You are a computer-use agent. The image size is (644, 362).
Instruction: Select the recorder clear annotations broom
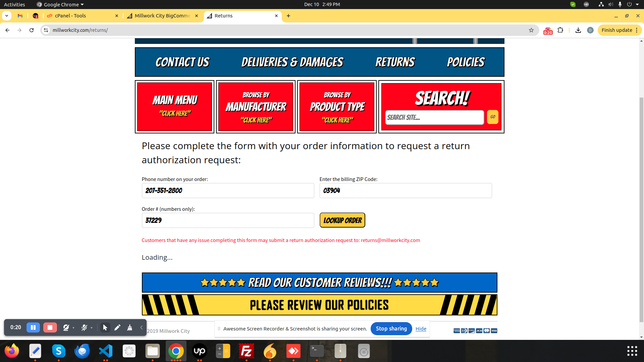pyautogui.click(x=129, y=327)
